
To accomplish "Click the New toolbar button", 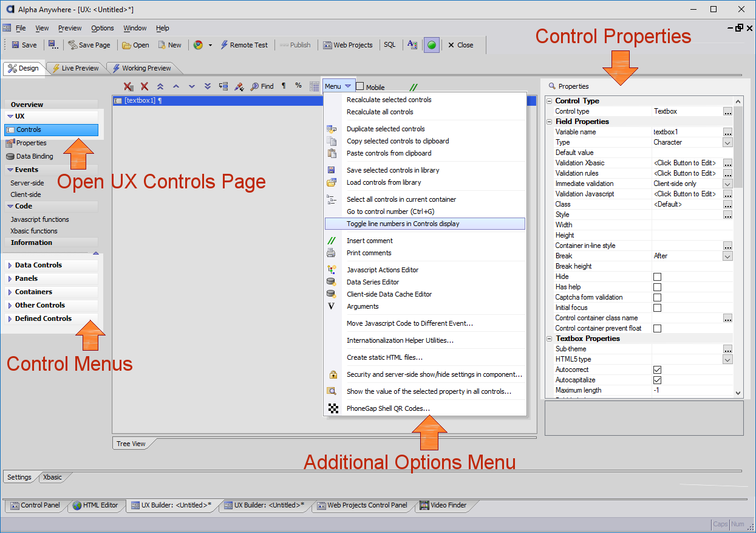I will [169, 45].
